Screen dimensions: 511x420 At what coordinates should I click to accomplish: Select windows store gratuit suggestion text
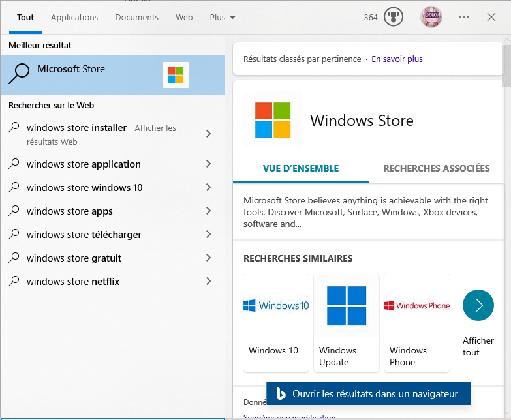pyautogui.click(x=74, y=258)
